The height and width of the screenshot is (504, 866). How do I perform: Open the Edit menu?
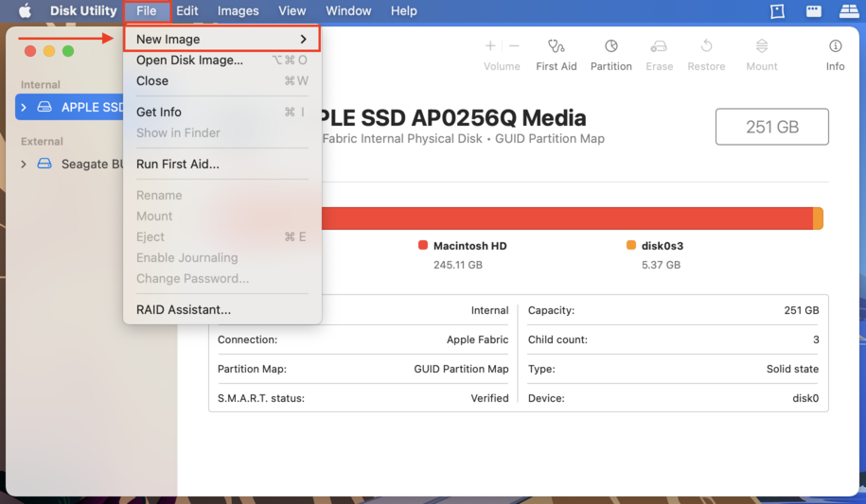click(187, 11)
